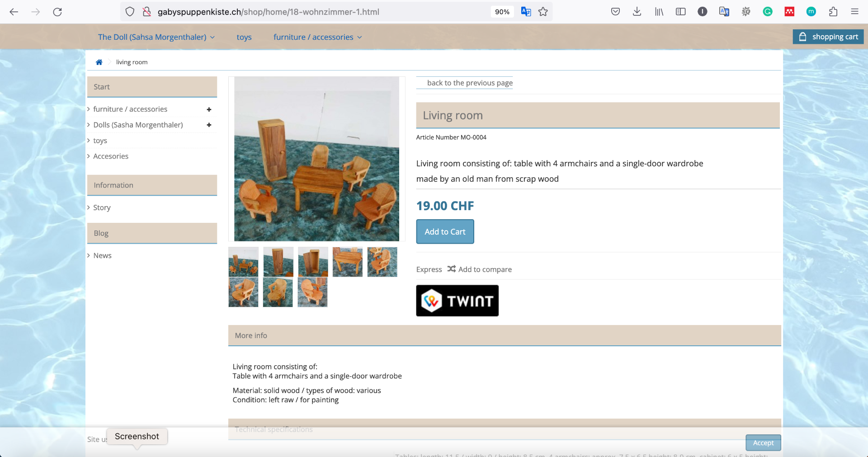Open the shopping cart
This screenshot has height=457, width=868.
pos(828,37)
